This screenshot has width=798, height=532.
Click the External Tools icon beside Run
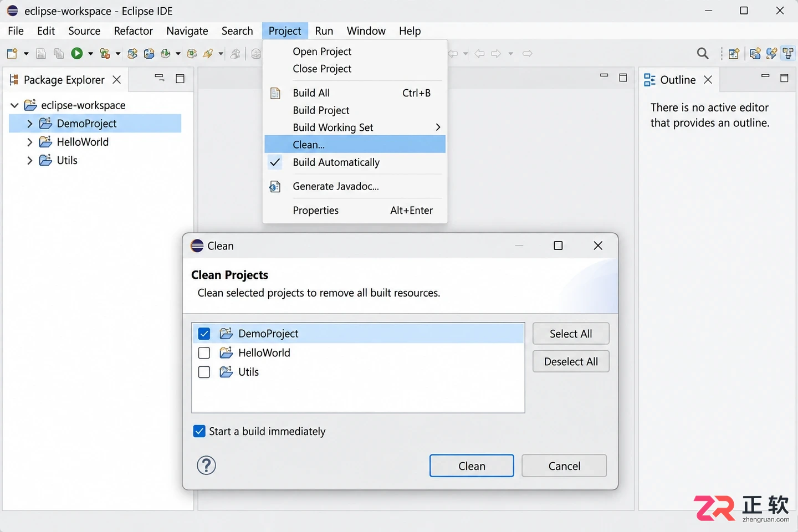pos(104,53)
